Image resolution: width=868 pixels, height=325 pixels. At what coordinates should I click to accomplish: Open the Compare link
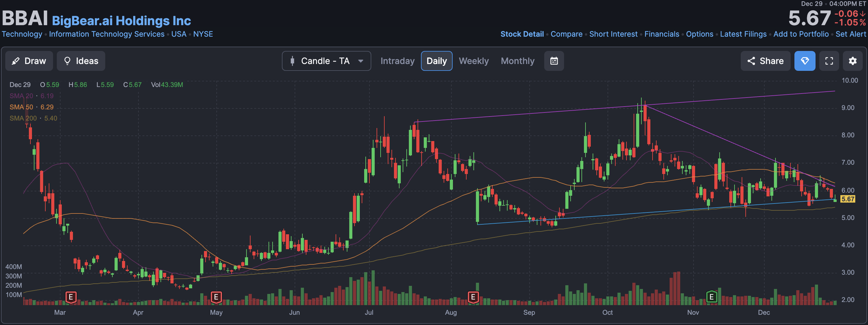tap(567, 34)
